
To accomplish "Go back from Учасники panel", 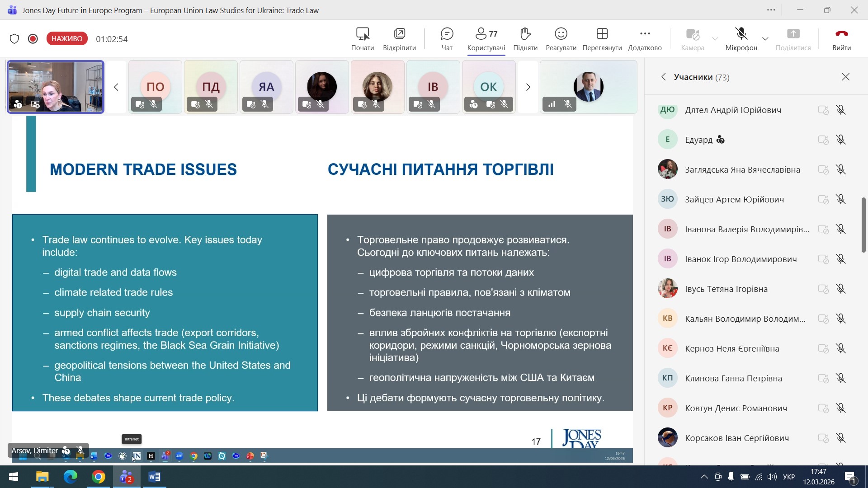I will [663, 77].
